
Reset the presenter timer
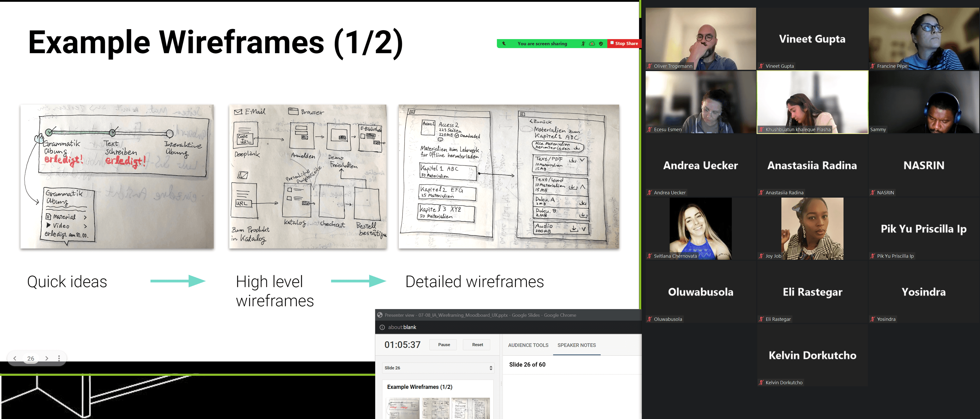pos(477,344)
